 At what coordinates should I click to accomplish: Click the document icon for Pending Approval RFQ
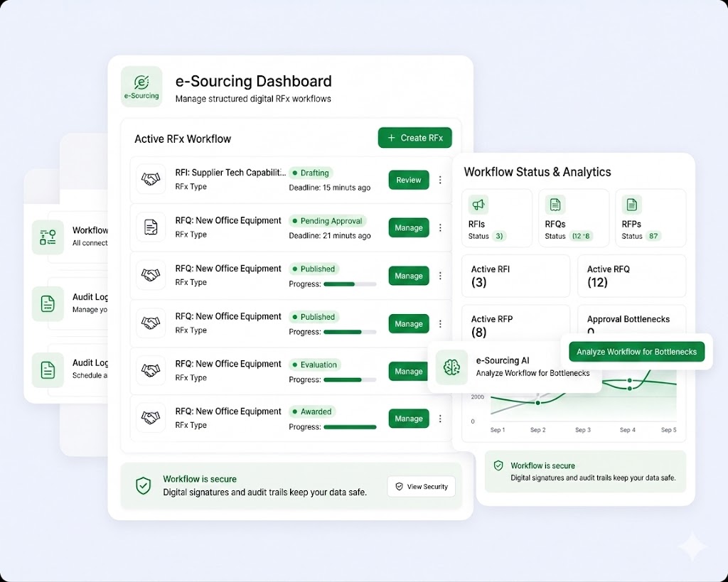point(151,227)
